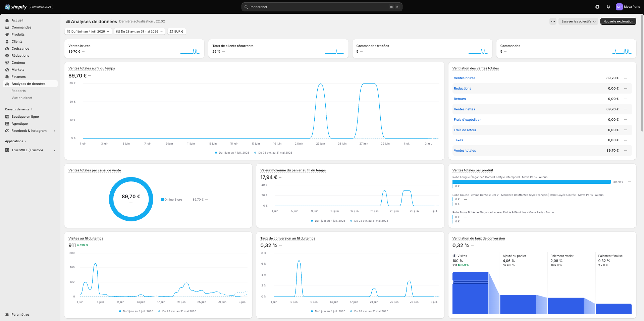Click the Rechercher search field
This screenshot has width=644, height=321.
(322, 7)
